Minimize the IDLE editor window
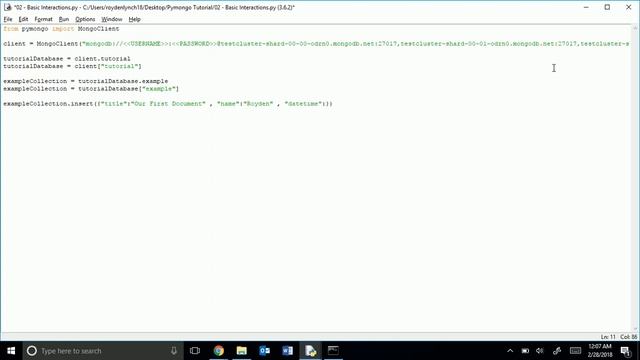 click(x=586, y=7)
